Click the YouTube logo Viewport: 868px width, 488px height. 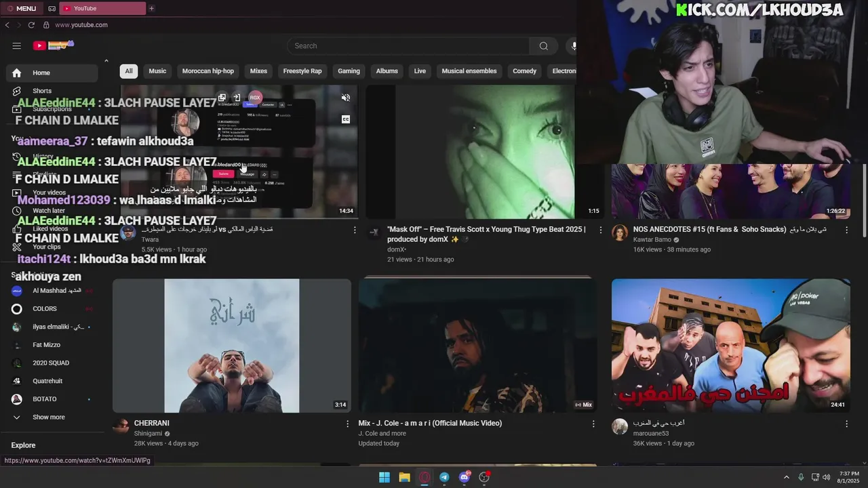[53, 45]
